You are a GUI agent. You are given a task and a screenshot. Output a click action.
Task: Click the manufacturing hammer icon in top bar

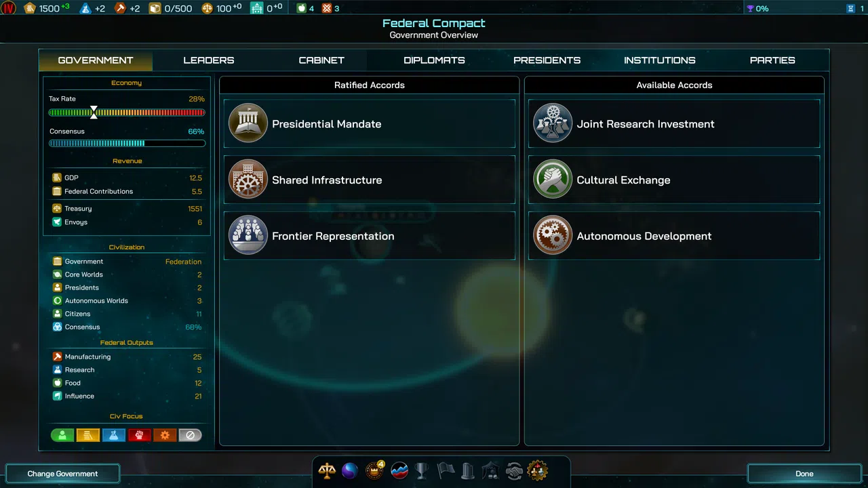pos(121,8)
